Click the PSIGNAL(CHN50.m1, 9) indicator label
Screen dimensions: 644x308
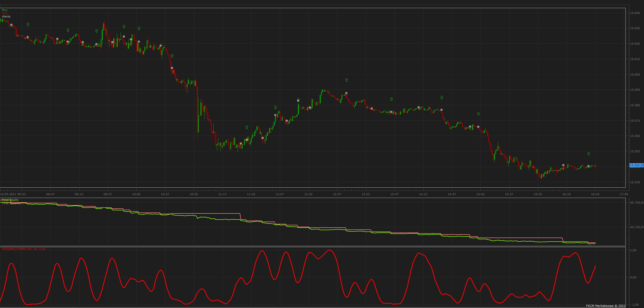pyautogui.click(x=24, y=249)
